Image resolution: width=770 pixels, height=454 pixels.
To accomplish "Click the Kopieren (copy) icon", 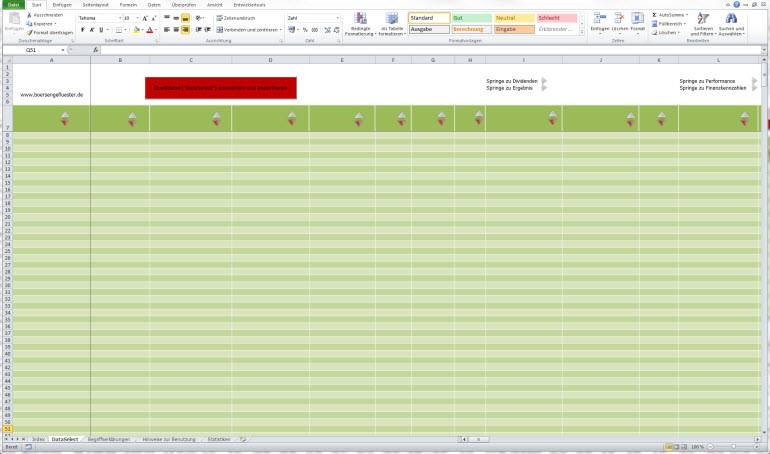I will [x=29, y=24].
